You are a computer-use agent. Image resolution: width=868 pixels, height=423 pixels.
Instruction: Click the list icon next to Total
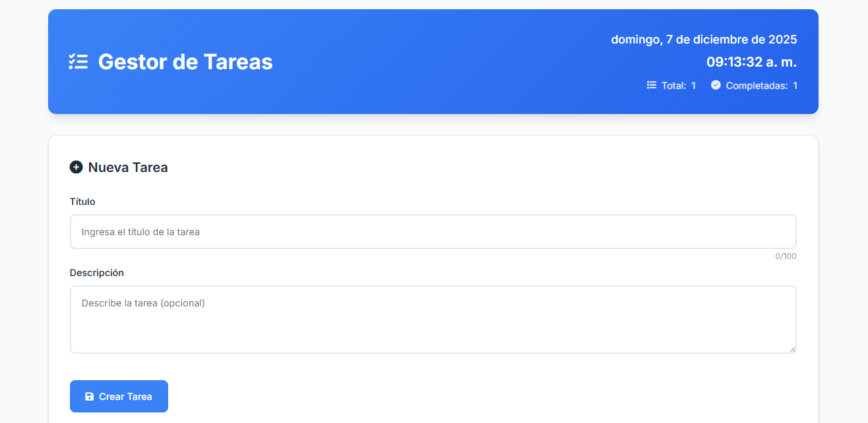pyautogui.click(x=652, y=85)
